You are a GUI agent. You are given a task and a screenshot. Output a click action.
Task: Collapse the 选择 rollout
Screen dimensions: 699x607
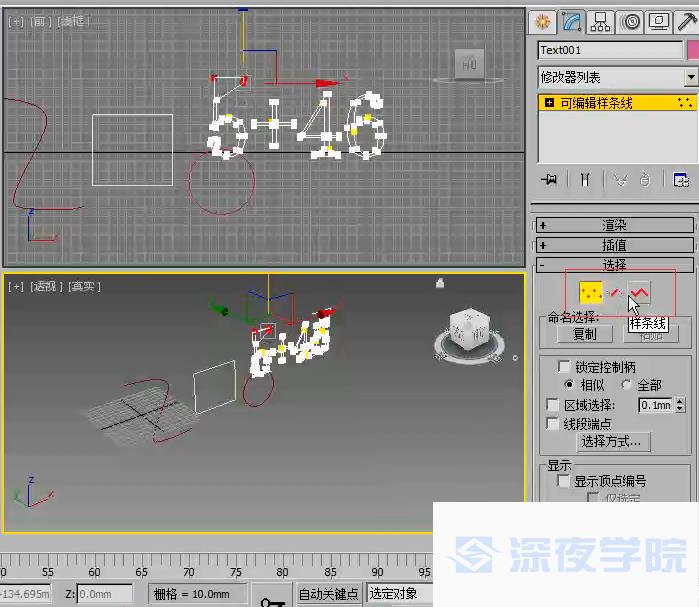615,265
